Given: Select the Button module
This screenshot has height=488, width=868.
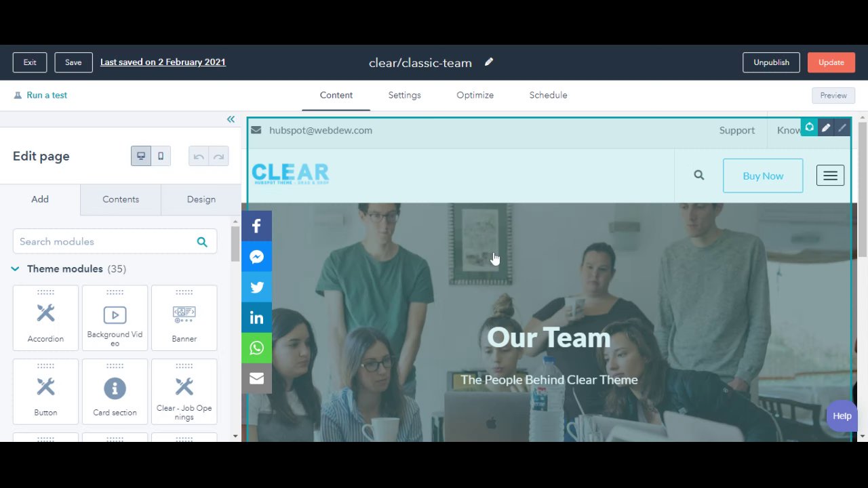Looking at the screenshot, I should [45, 392].
